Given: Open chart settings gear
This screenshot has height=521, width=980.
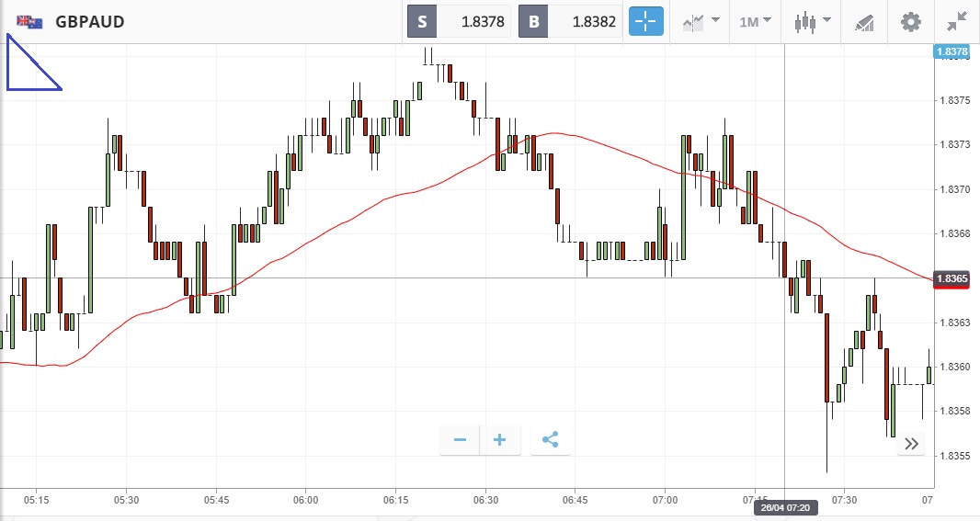Looking at the screenshot, I should click(910, 21).
